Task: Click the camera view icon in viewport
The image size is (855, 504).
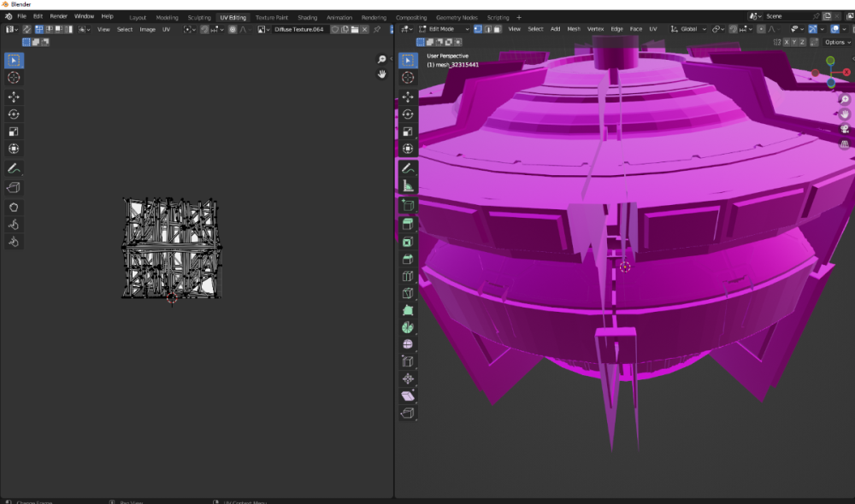Action: click(x=845, y=129)
